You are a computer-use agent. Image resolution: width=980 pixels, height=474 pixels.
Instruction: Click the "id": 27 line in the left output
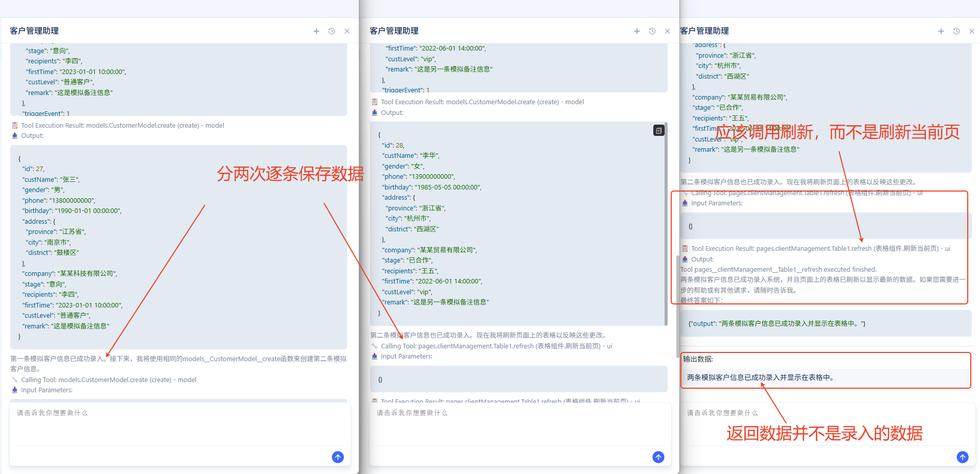33,169
